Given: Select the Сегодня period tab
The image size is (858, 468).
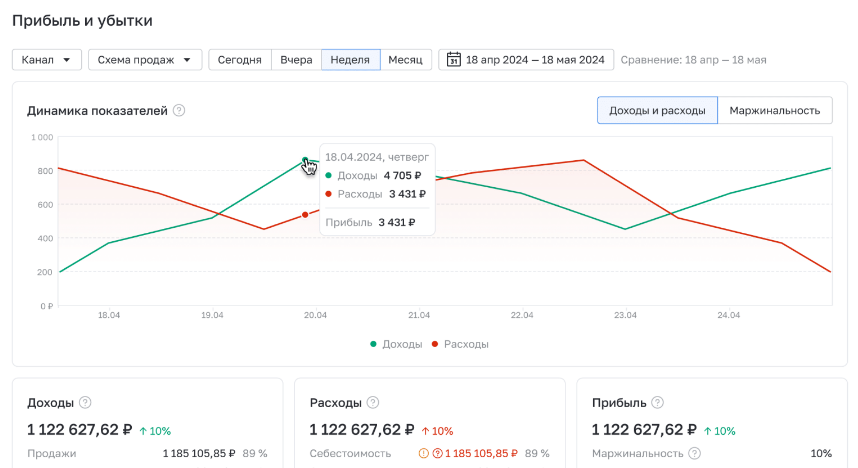Looking at the screenshot, I should coord(240,60).
